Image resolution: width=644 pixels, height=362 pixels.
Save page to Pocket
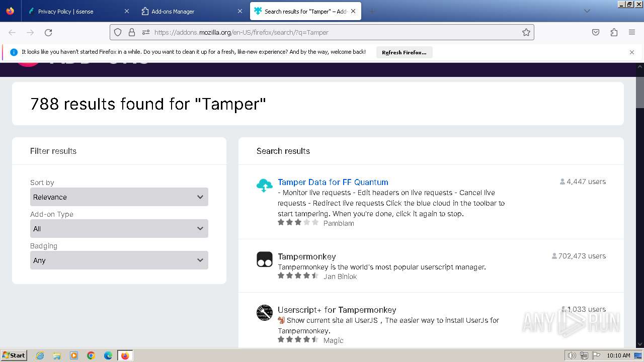[596, 32]
